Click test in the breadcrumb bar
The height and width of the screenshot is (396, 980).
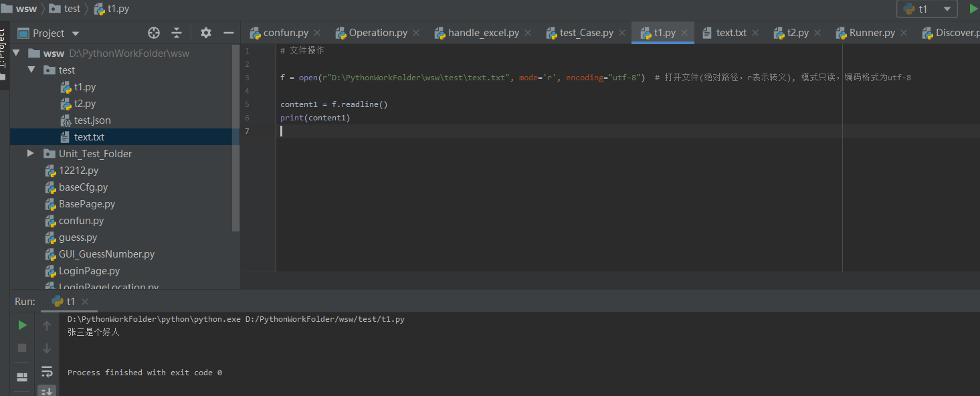click(x=65, y=9)
